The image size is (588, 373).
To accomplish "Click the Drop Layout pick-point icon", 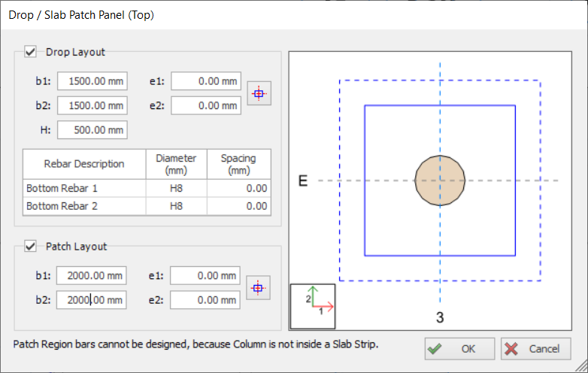I will point(259,94).
